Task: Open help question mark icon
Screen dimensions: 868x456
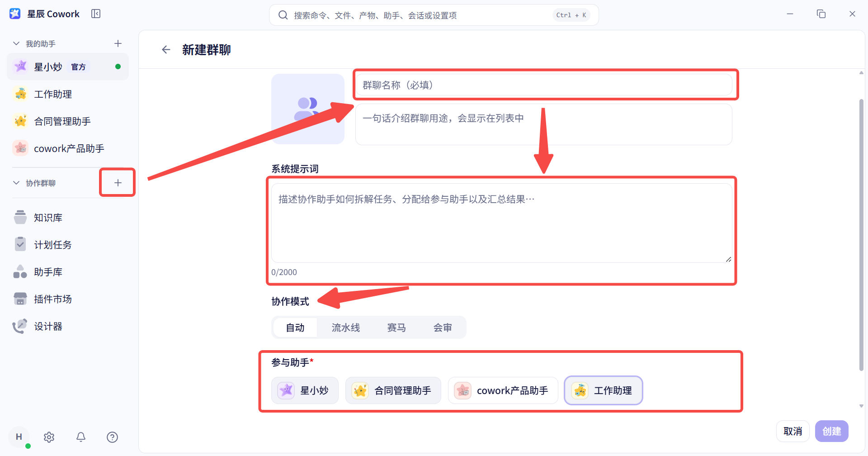Action: point(113,437)
